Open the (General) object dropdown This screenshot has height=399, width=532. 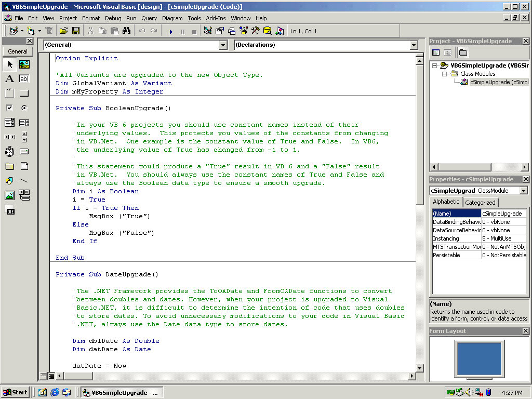pyautogui.click(x=223, y=45)
